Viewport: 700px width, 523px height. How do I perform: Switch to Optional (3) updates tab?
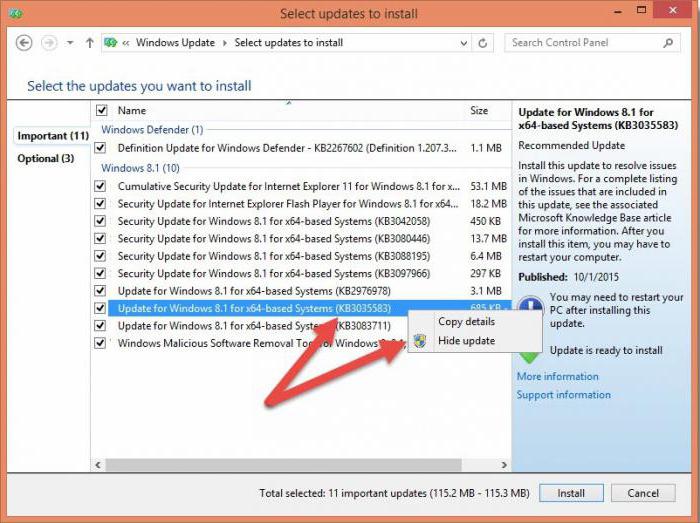click(x=46, y=158)
